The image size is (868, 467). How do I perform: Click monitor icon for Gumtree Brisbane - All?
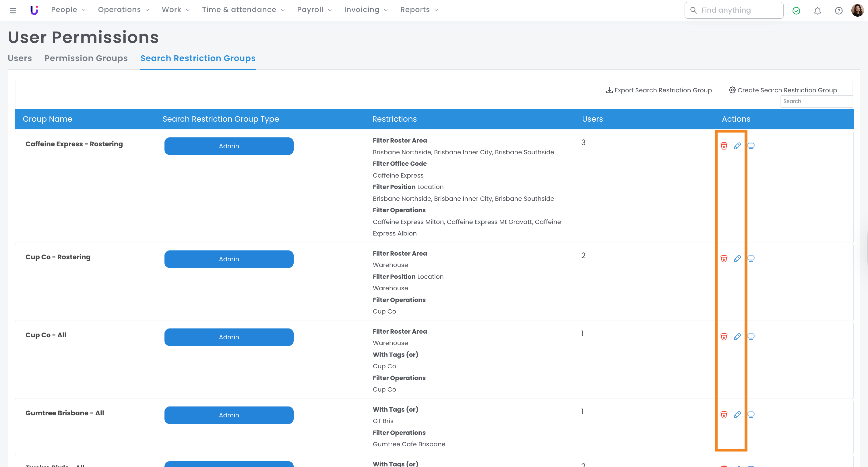(x=751, y=415)
